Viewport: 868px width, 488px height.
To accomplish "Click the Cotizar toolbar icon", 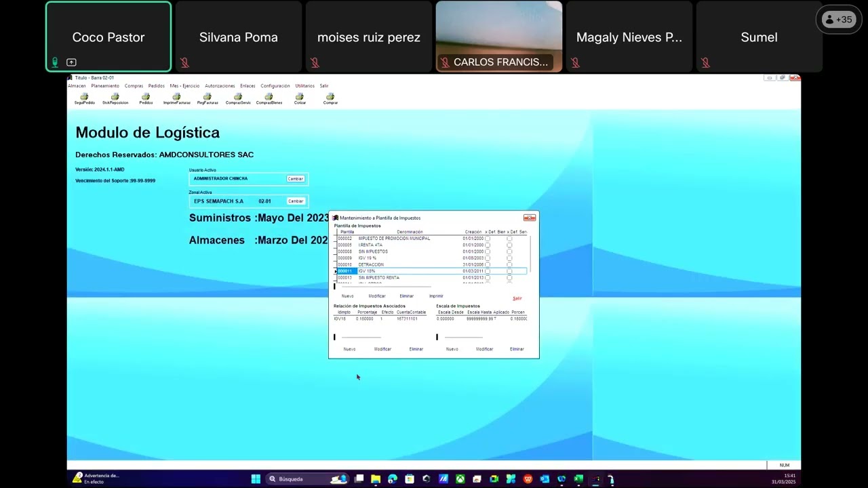I will point(300,98).
